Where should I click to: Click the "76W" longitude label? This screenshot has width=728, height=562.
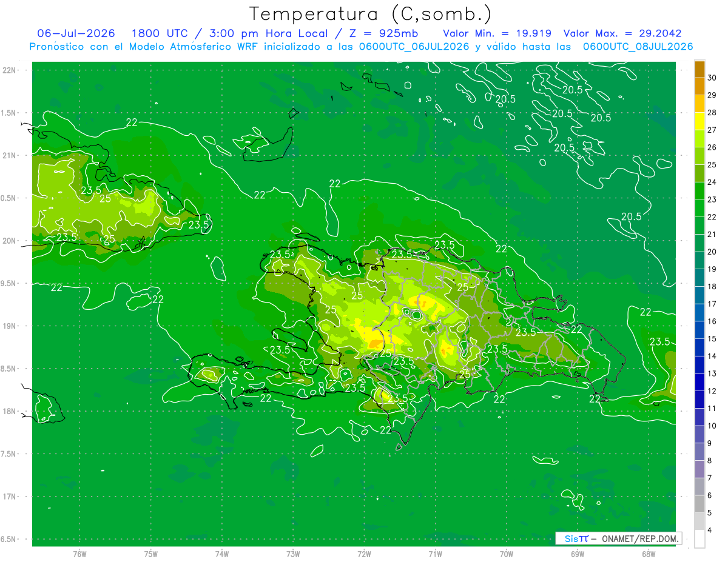(79, 554)
